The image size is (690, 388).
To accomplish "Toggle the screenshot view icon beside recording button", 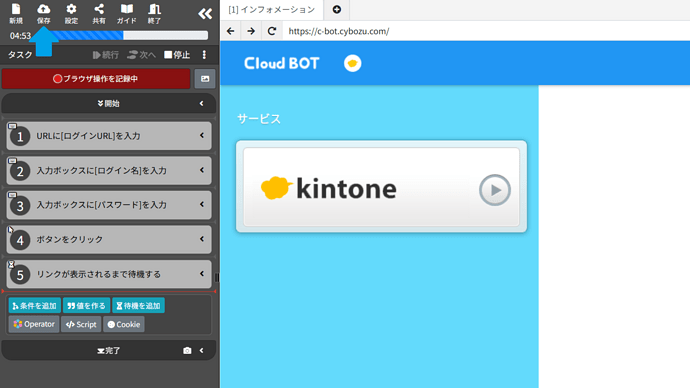I will click(x=205, y=79).
